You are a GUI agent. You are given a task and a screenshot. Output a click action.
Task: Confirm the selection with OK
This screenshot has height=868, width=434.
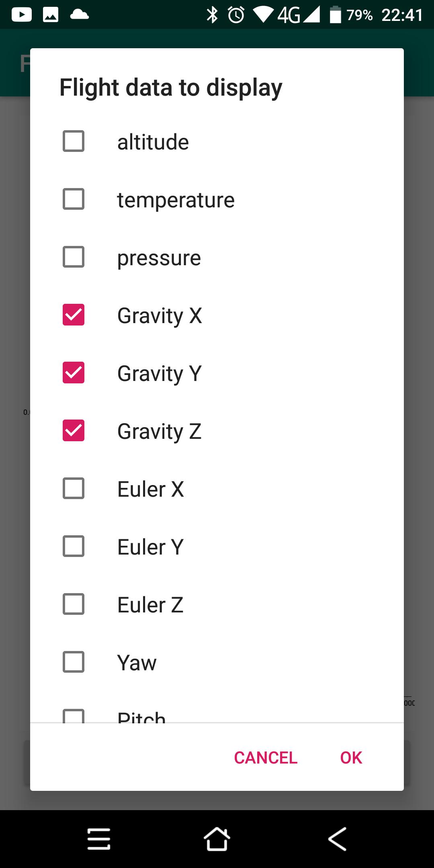coord(351,758)
